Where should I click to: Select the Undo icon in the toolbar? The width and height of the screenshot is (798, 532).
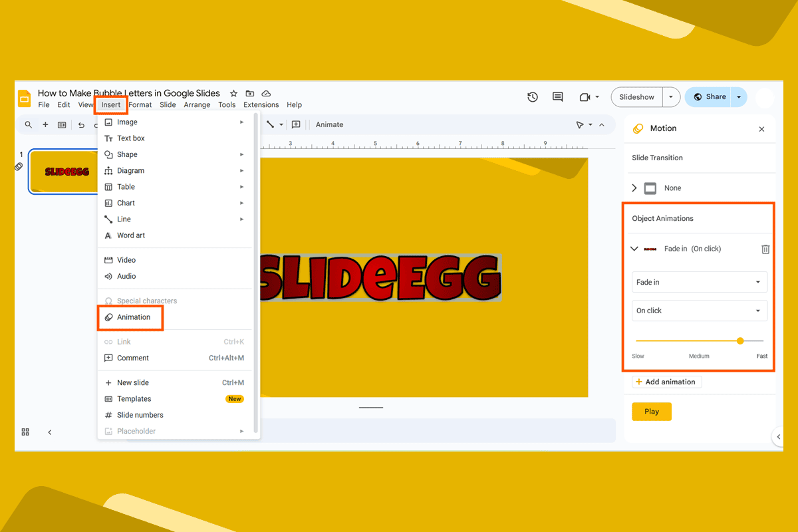80,124
